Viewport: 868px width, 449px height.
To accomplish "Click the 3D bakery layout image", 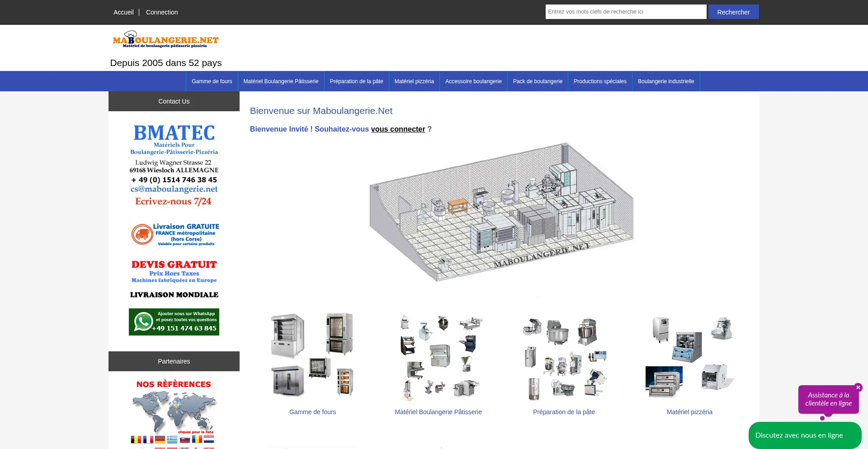I will [x=501, y=213].
